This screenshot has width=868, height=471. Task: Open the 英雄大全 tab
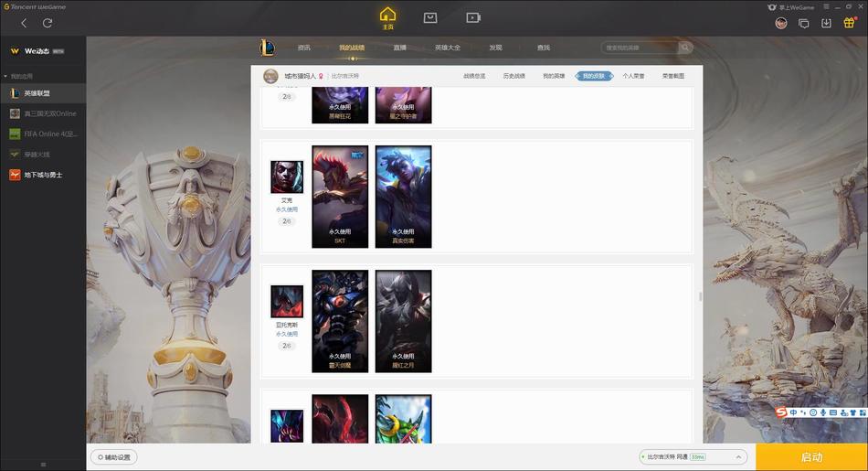pos(448,48)
